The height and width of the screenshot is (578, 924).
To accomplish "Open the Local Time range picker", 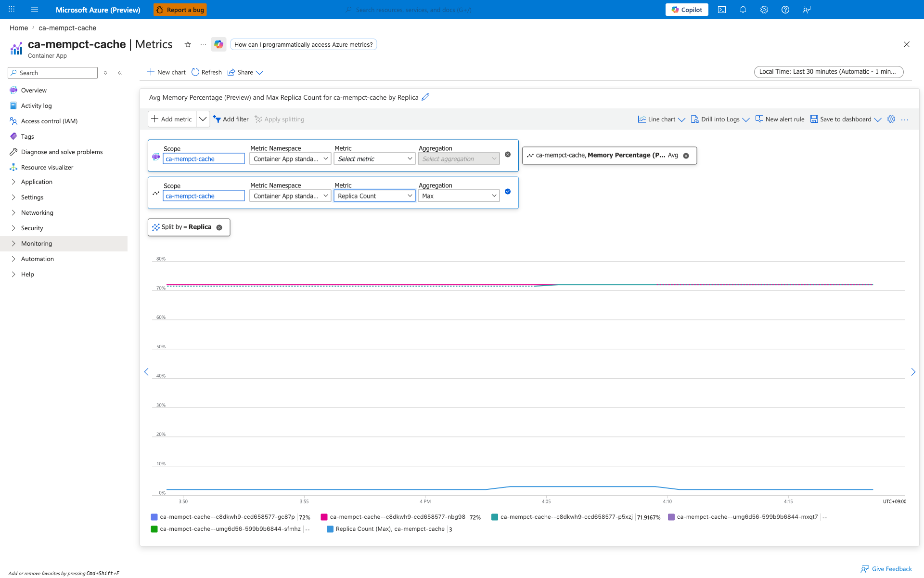I will [x=829, y=72].
